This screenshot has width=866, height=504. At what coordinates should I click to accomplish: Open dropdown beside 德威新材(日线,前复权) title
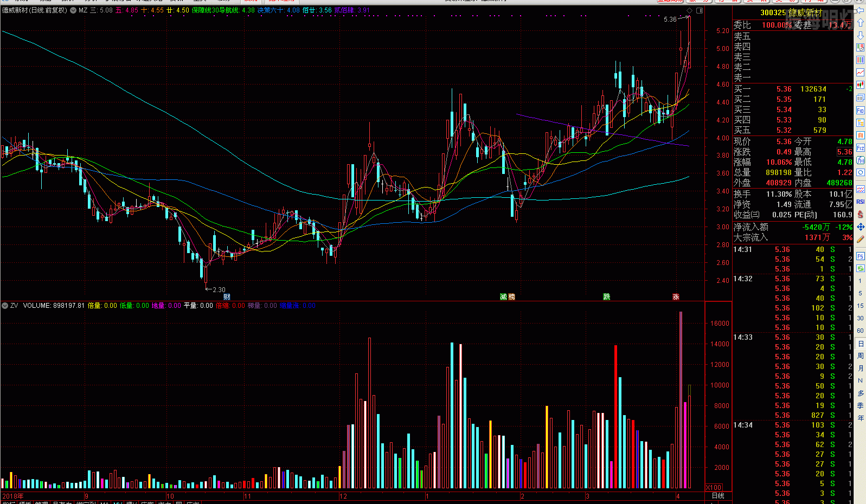(73, 10)
